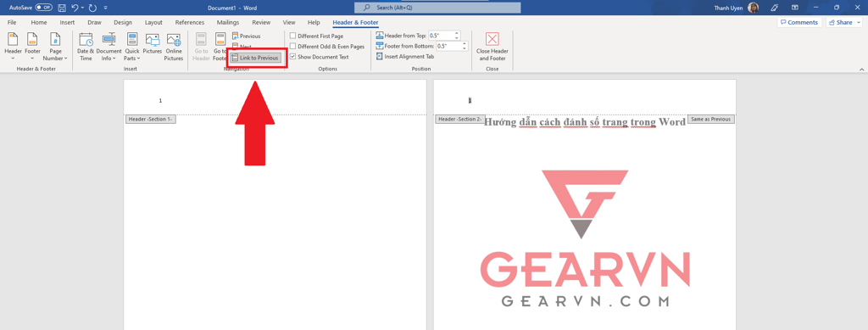This screenshot has height=330, width=868.
Task: Decrease Footer from Bottom spinner value
Action: pyautogui.click(x=465, y=48)
